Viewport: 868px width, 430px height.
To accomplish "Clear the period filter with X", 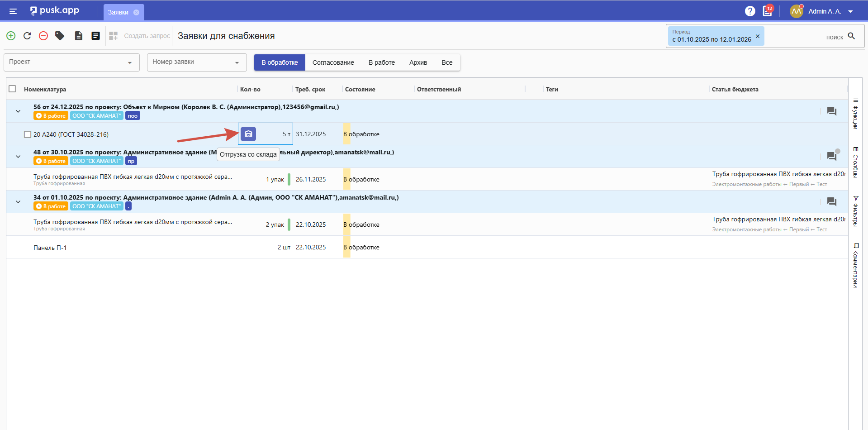I will 758,36.
